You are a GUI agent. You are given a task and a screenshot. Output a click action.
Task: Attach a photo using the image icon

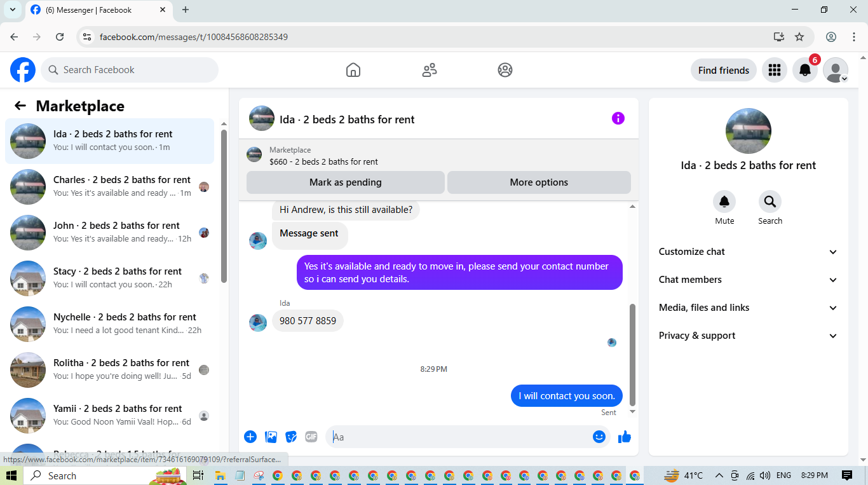click(x=271, y=437)
